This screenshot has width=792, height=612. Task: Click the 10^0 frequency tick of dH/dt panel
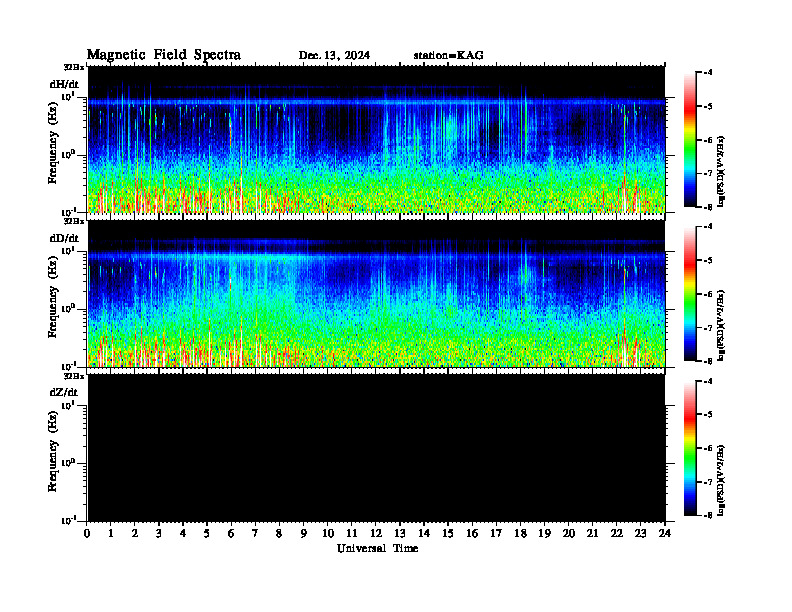(x=68, y=154)
